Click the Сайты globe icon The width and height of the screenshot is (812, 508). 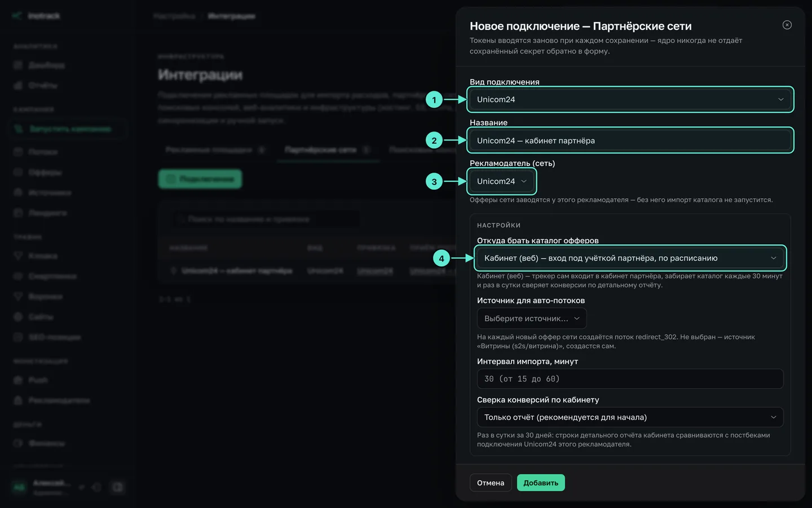point(18,317)
